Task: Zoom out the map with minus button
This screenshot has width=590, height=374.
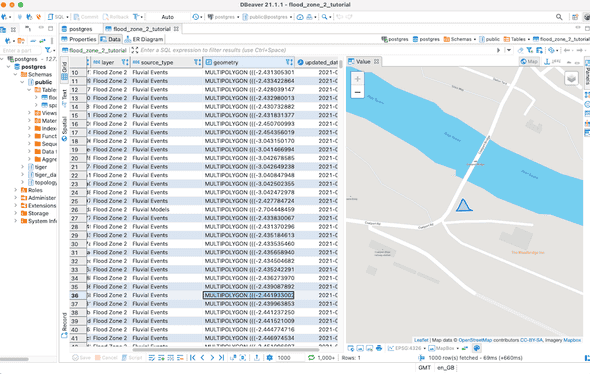Action: coord(357,92)
